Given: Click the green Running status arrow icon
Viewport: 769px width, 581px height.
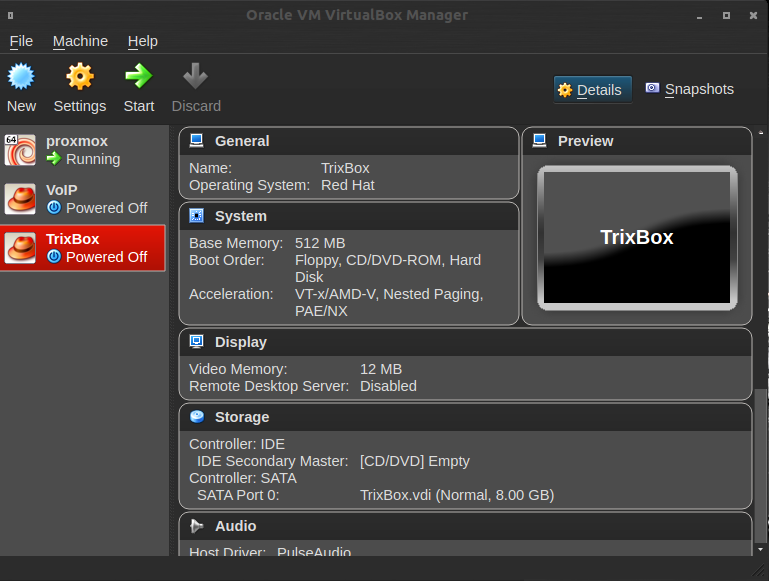Looking at the screenshot, I should pos(54,158).
